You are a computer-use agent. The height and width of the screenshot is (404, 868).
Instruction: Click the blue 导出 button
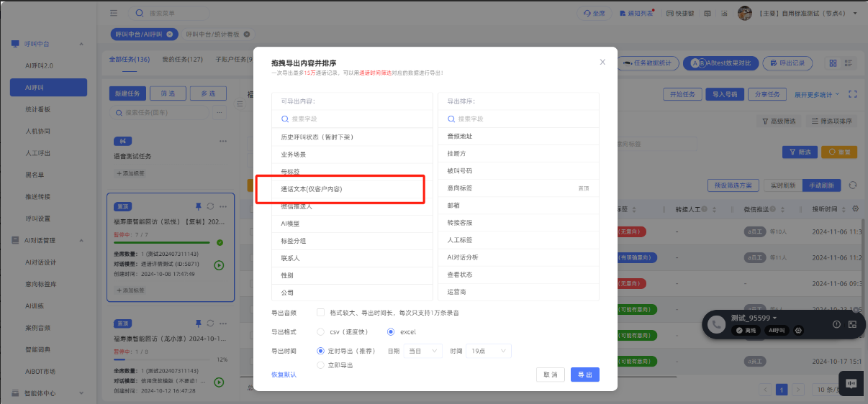tap(584, 375)
